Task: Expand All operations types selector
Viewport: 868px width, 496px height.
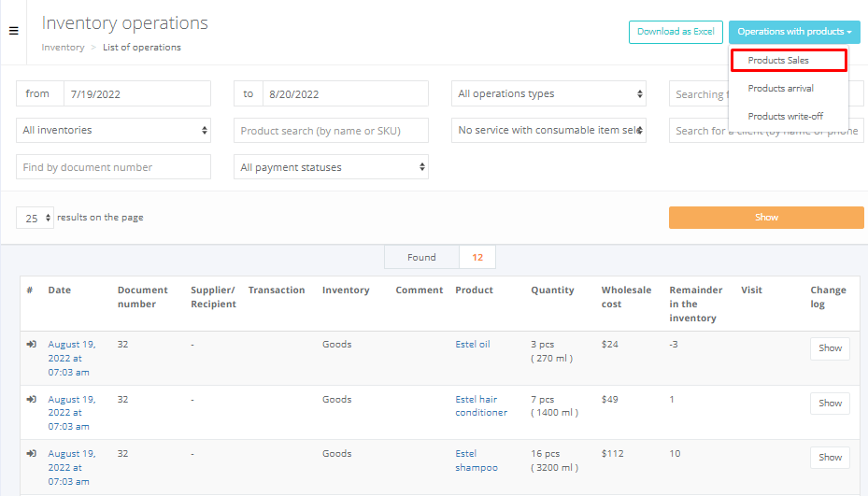Action: tap(548, 93)
